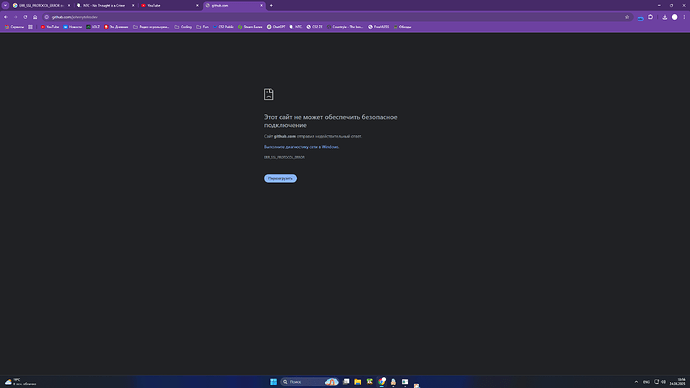Click the blue Перезагрузить reload button
The image size is (690, 388).
click(x=280, y=178)
